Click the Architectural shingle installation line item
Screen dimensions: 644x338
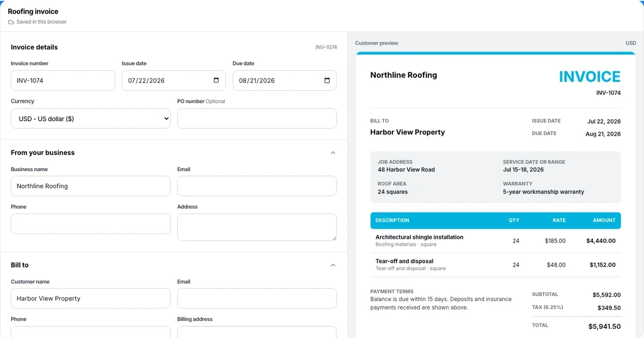pos(420,237)
